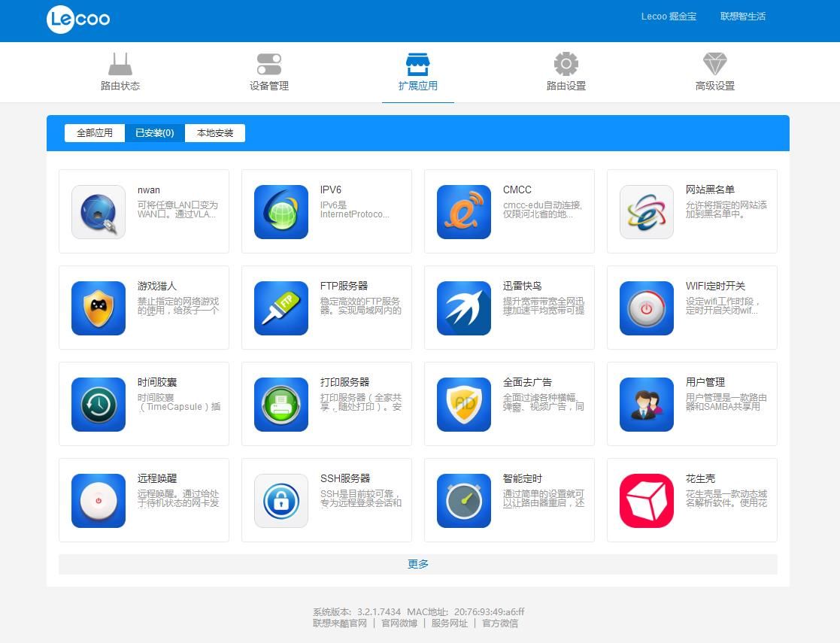
Task: Select the WIFI定时开关 power icon
Action: point(647,308)
